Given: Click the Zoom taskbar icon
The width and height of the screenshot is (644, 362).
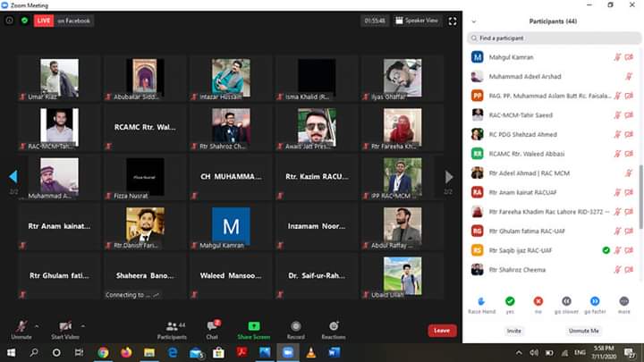Looking at the screenshot, I should tap(288, 352).
